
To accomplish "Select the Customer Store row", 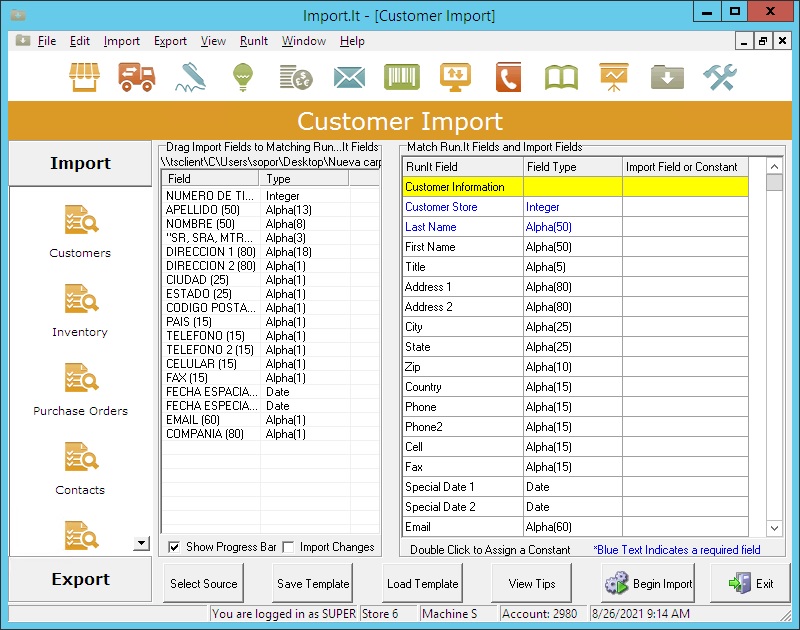I will click(x=576, y=207).
